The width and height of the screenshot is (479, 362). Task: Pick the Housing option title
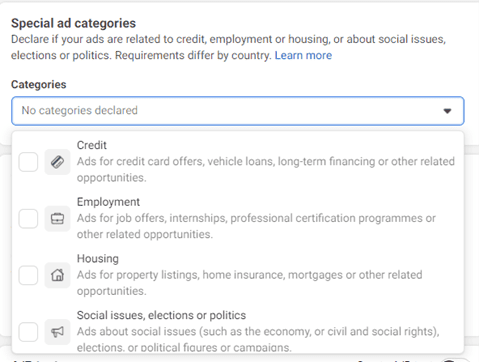(98, 259)
